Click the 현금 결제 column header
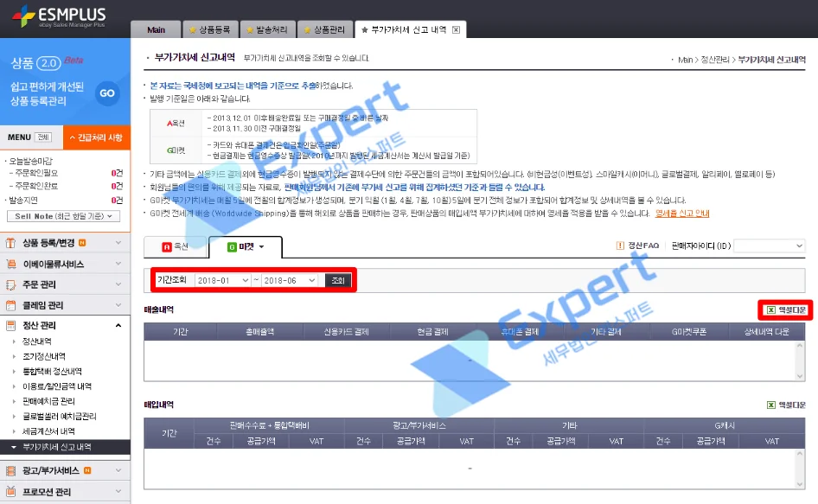The image size is (818, 504). 433,332
